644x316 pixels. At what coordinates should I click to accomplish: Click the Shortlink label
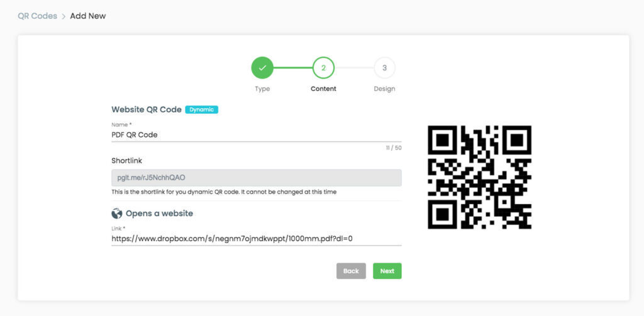click(x=126, y=161)
